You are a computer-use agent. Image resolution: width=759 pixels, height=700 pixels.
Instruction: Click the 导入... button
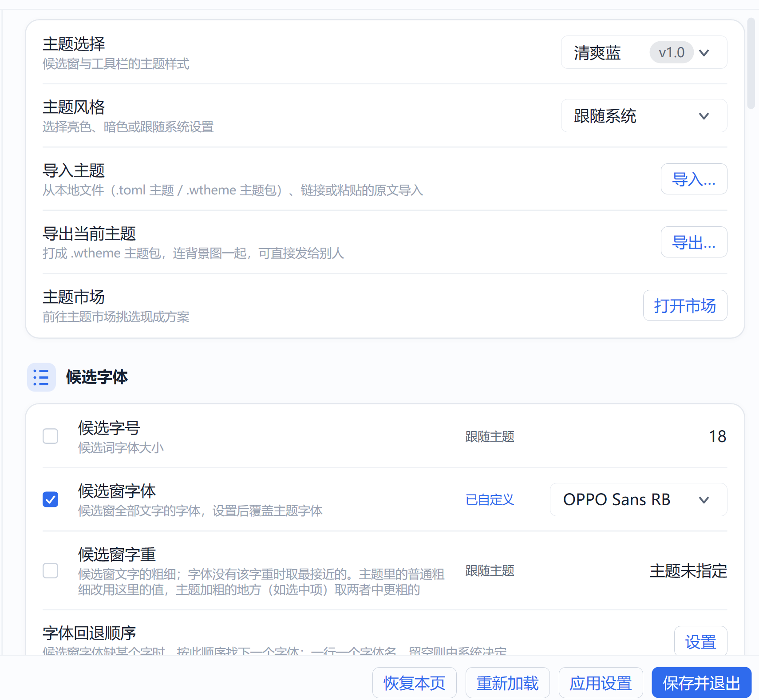point(694,179)
